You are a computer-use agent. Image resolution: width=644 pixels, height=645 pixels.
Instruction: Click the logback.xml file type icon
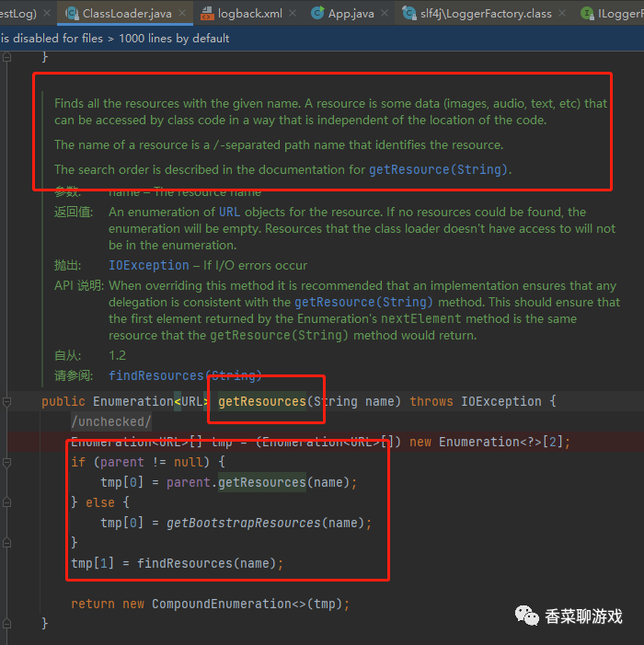tap(207, 14)
